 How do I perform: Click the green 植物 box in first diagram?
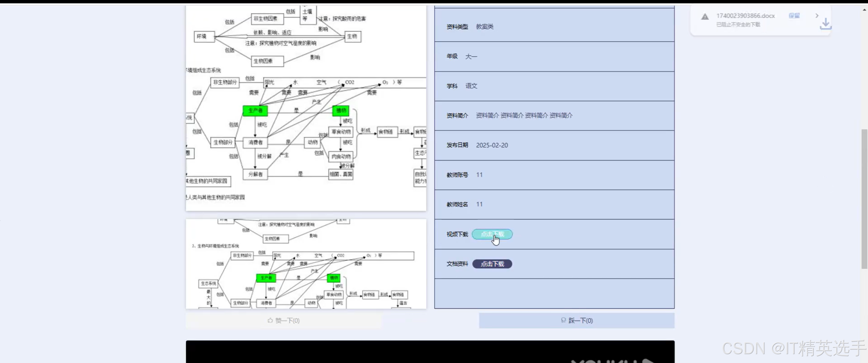[x=341, y=110]
